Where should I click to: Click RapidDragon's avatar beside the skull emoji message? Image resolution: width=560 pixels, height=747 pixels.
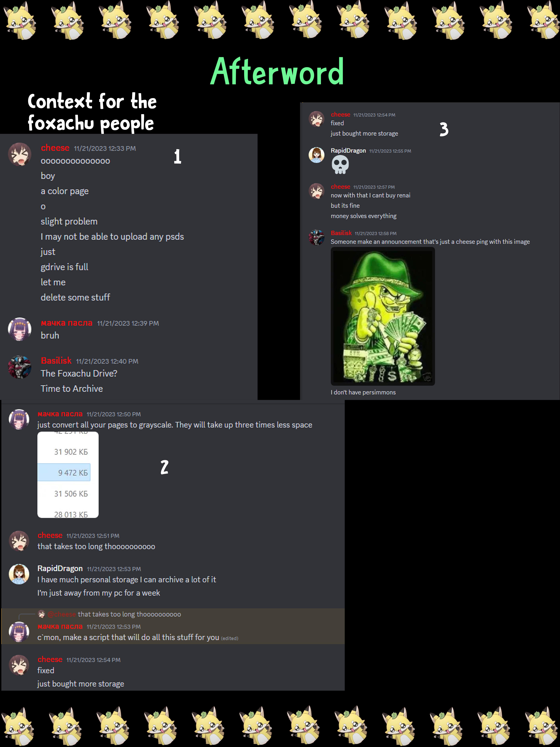click(316, 155)
